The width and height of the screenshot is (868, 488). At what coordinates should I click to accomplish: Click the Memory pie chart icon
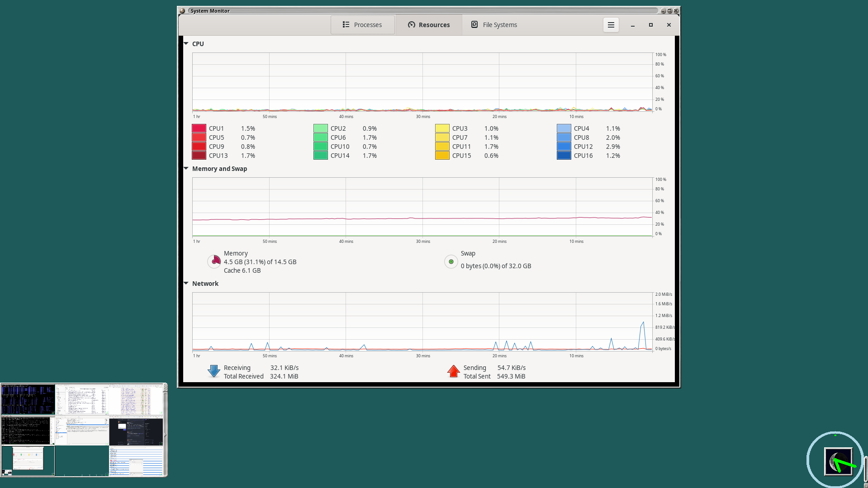[x=214, y=261]
